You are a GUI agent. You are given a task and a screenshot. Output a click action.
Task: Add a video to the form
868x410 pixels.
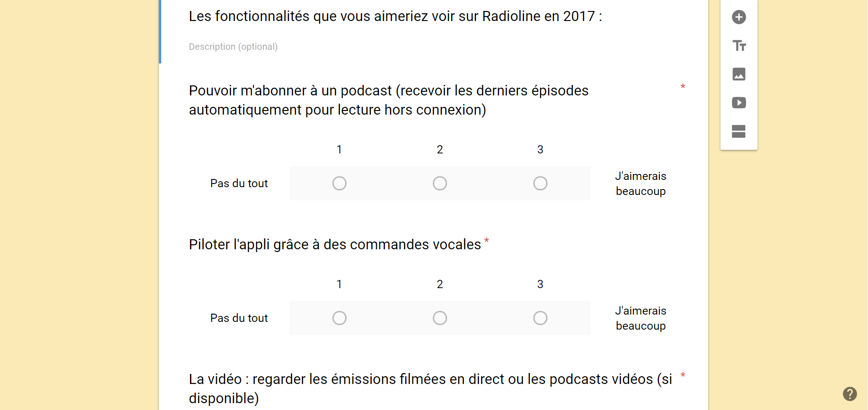pos(739,103)
